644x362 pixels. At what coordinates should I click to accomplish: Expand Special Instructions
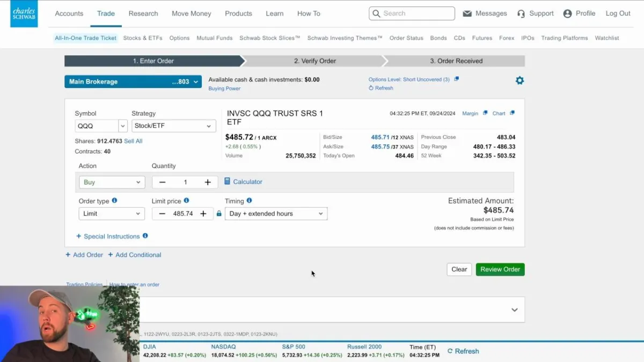click(x=107, y=237)
